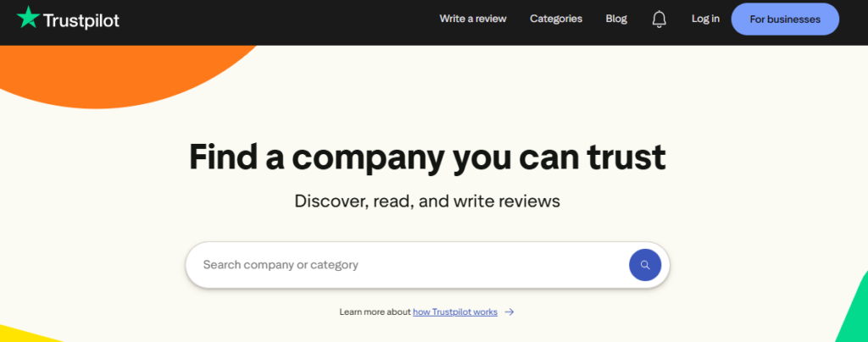Open the how Trustpilot works link
Screen dimensions: 868x342
coord(455,312)
